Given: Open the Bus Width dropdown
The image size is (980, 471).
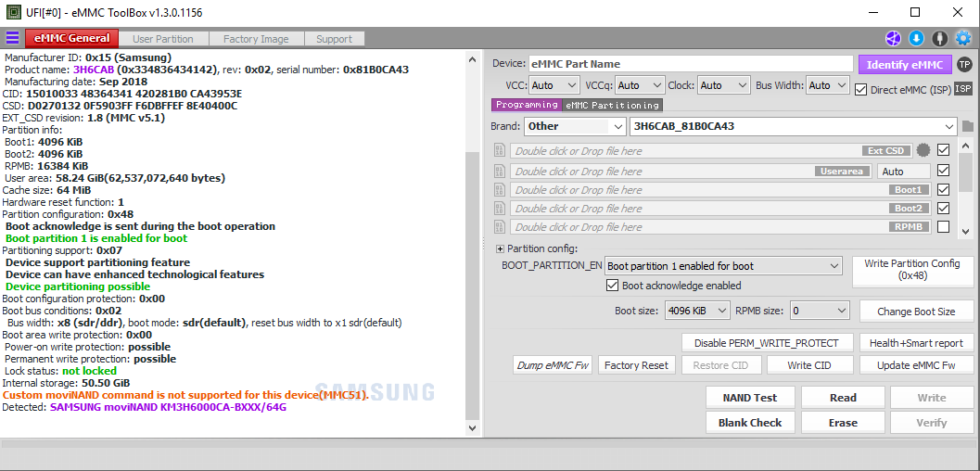Looking at the screenshot, I should [x=828, y=85].
